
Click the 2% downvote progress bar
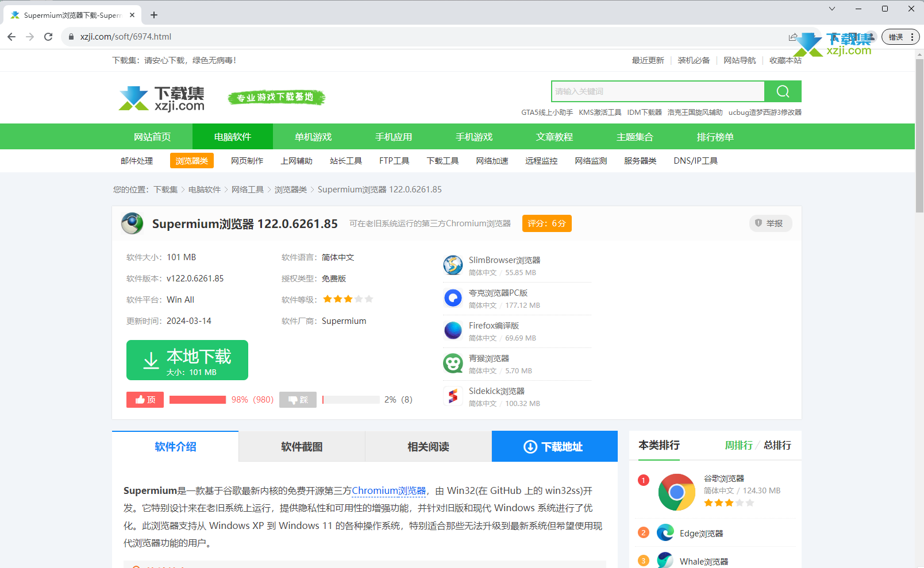point(351,400)
